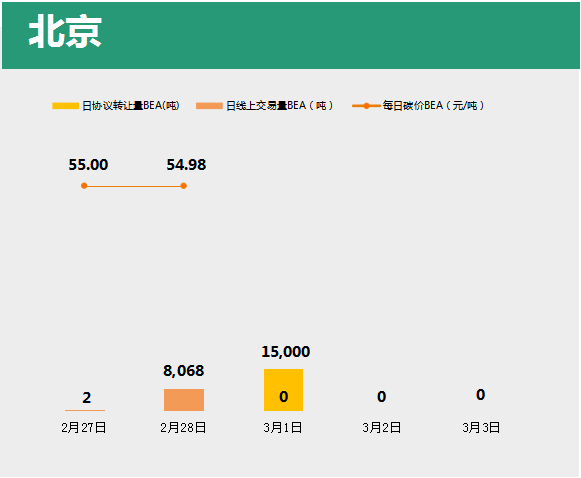The width and height of the screenshot is (581, 478).
Task: Click the line marker legend icon for 每日碳价BEA
Action: click(366, 106)
